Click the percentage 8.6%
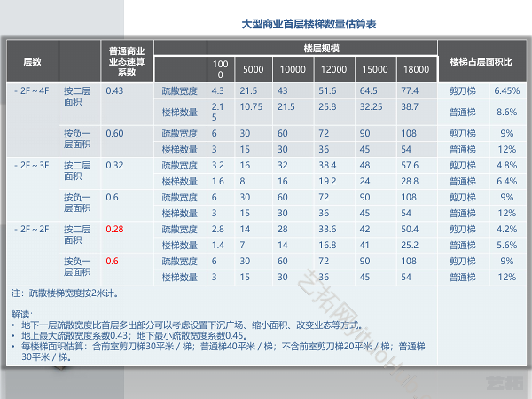The width and height of the screenshot is (532, 399). [x=506, y=112]
